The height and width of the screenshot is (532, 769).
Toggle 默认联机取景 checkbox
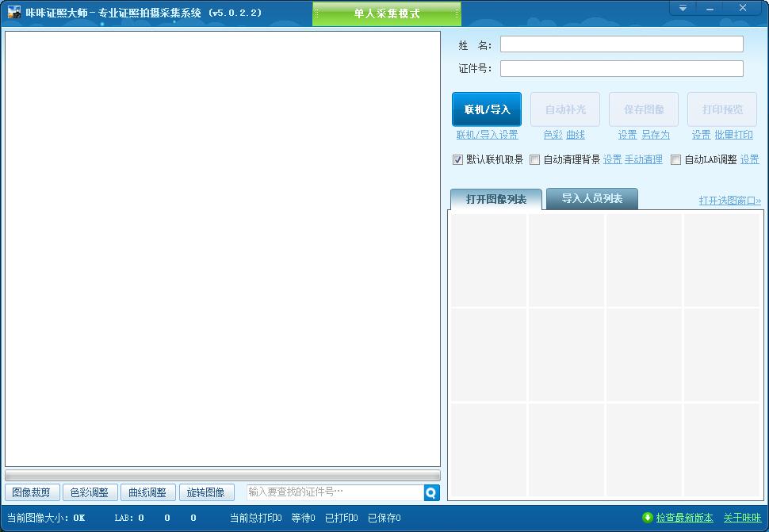point(457,160)
